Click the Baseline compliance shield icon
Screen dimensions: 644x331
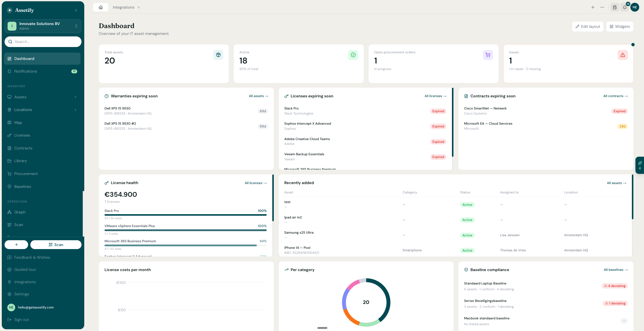tap(466, 270)
